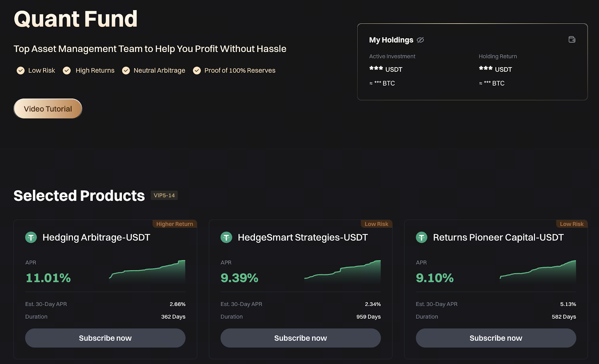
Task: Click the High Returns checkmark icon
Action: (x=67, y=70)
